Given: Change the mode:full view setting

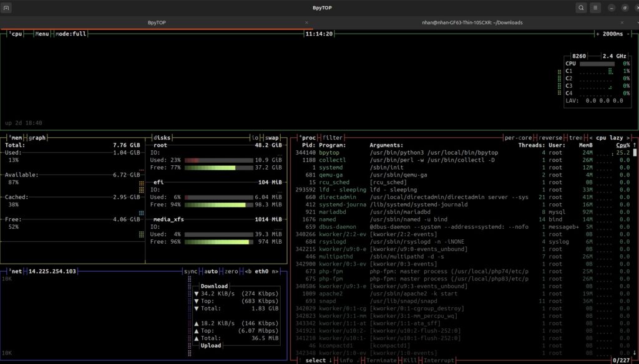Looking at the screenshot, I should pyautogui.click(x=71, y=34).
